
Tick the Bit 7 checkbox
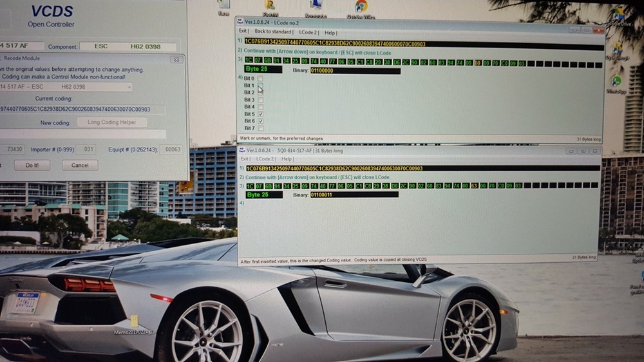pyautogui.click(x=260, y=128)
